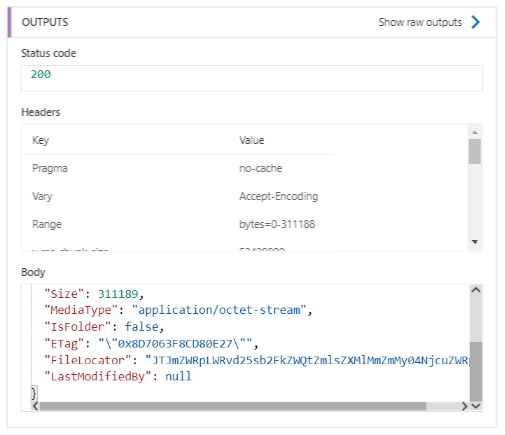The height and width of the screenshot is (435, 505).
Task: Click the closing brace in Body JSON
Action: [34, 392]
